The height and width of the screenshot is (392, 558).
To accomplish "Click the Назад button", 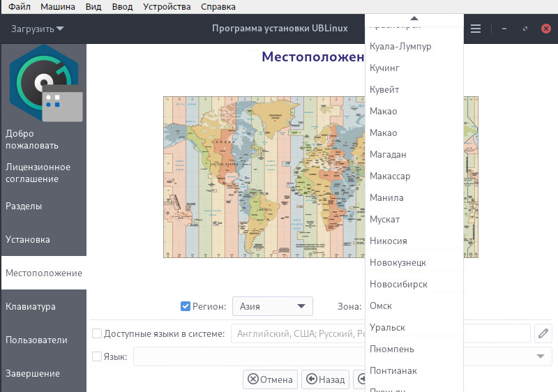I will [325, 379].
